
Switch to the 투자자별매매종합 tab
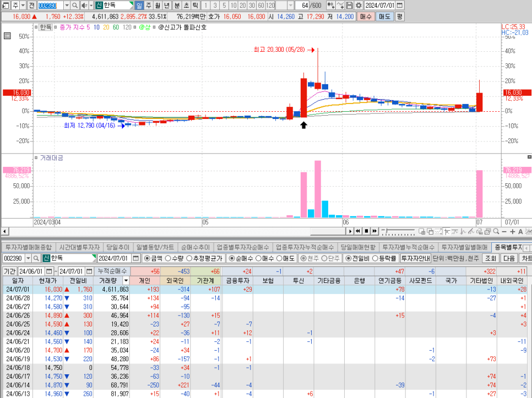[x=29, y=247]
